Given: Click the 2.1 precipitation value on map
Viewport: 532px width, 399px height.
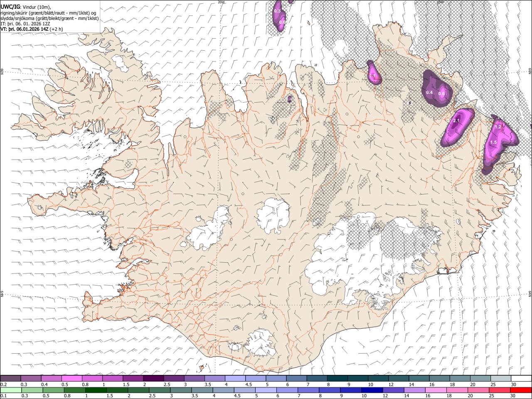Looking at the screenshot, I should point(456,121).
